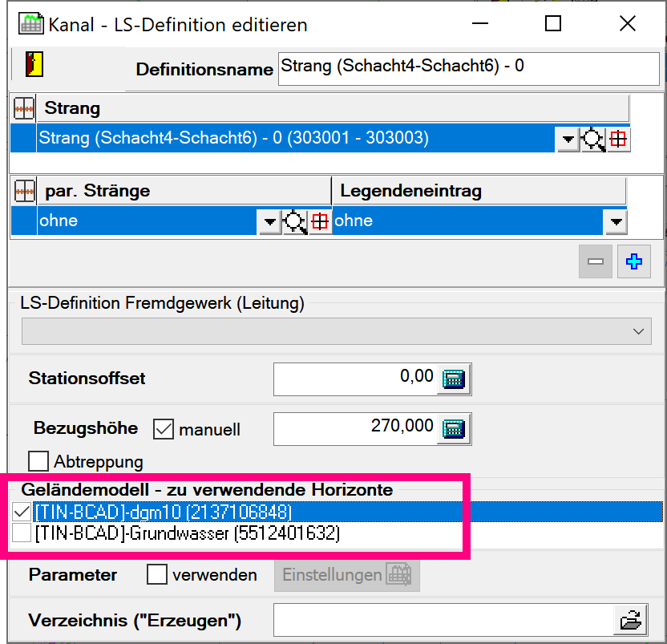Image resolution: width=667 pixels, height=644 pixels.
Task: Open the Strang selection dropdown
Action: [x=568, y=140]
